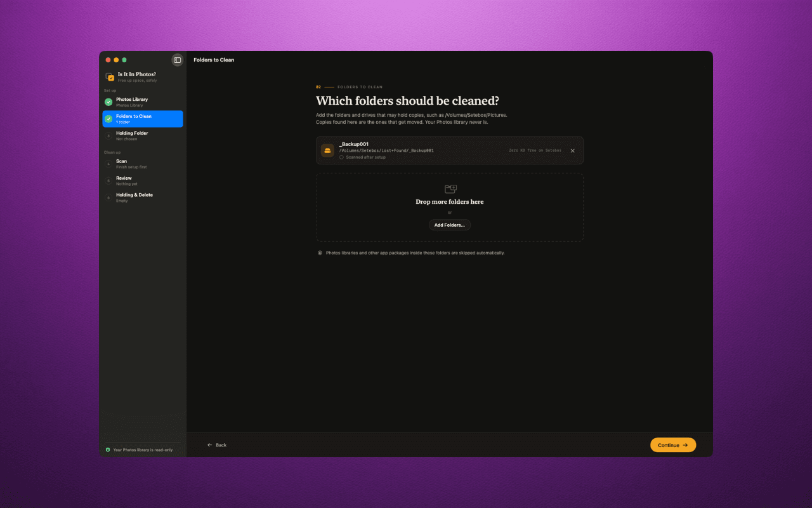Click the step 5 circle beside Review

(108, 181)
